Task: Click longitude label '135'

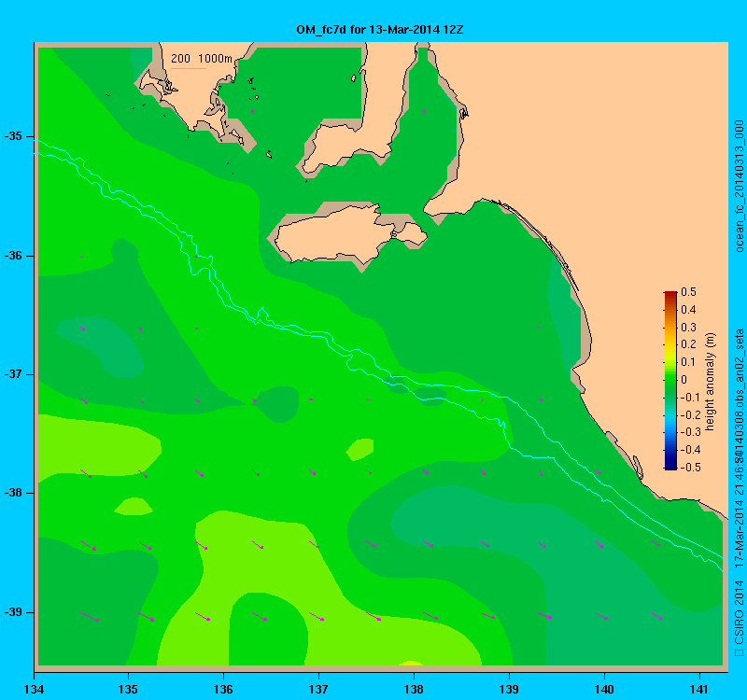Action: click(x=128, y=689)
